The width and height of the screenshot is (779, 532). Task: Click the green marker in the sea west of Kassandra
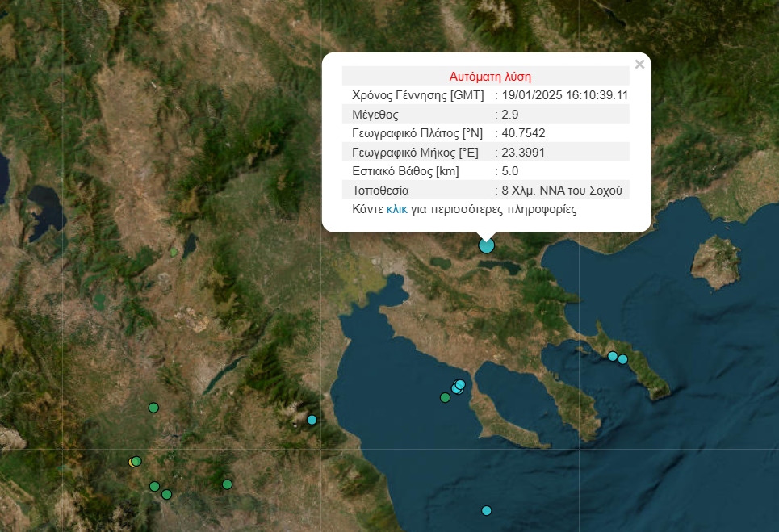pyautogui.click(x=445, y=397)
